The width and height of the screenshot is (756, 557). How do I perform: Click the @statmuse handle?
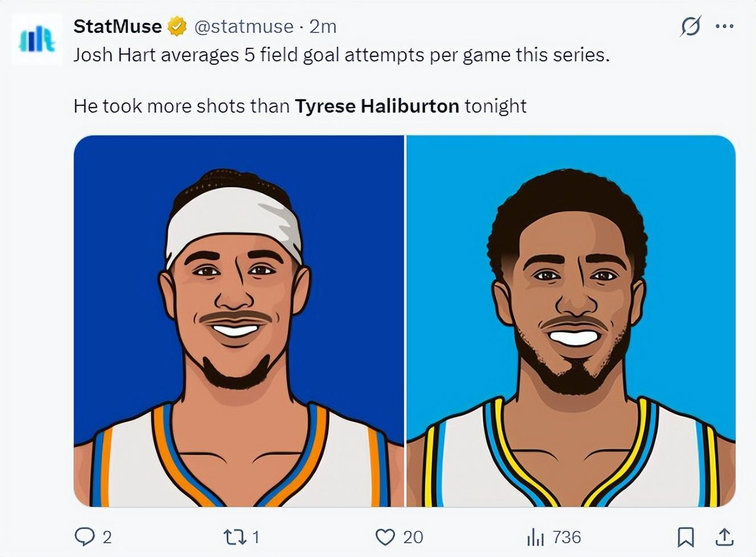[x=244, y=26]
